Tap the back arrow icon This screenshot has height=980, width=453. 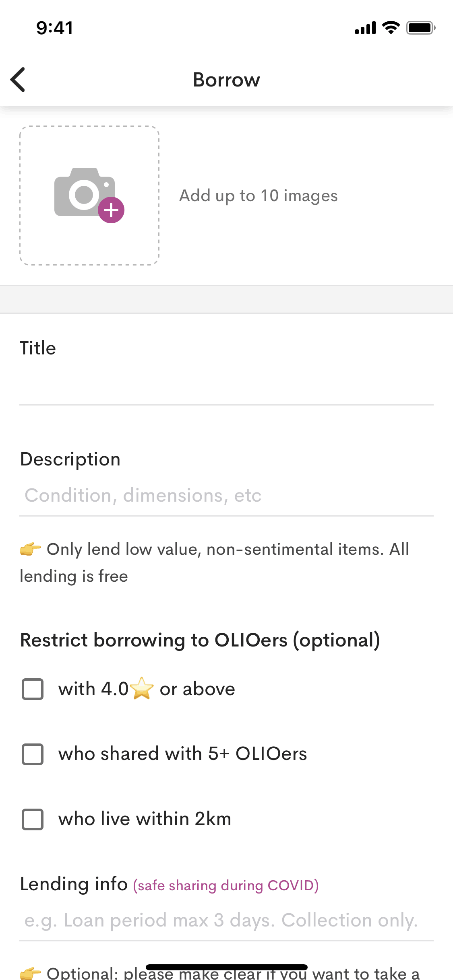(x=18, y=80)
